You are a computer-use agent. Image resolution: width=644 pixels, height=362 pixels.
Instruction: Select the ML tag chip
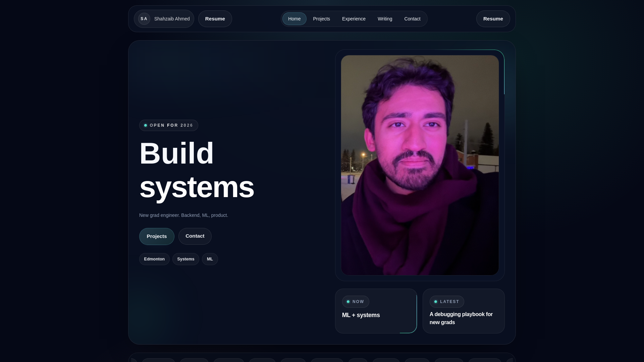(x=210, y=259)
